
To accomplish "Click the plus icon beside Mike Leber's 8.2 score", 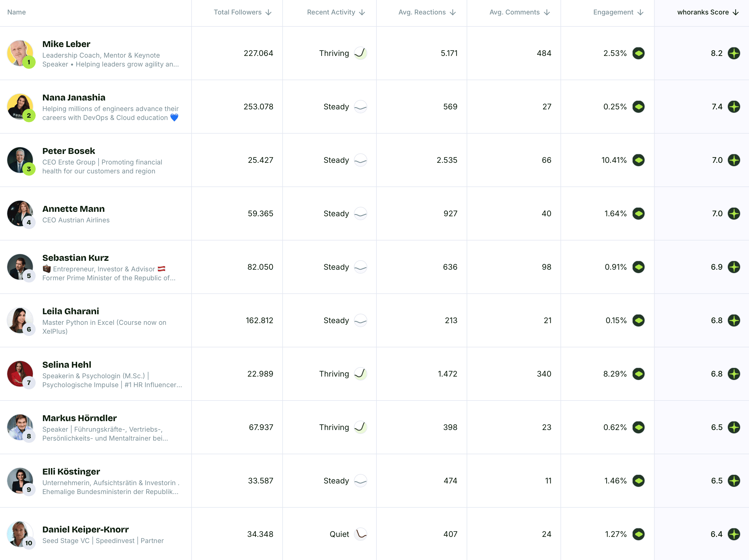I will [734, 53].
